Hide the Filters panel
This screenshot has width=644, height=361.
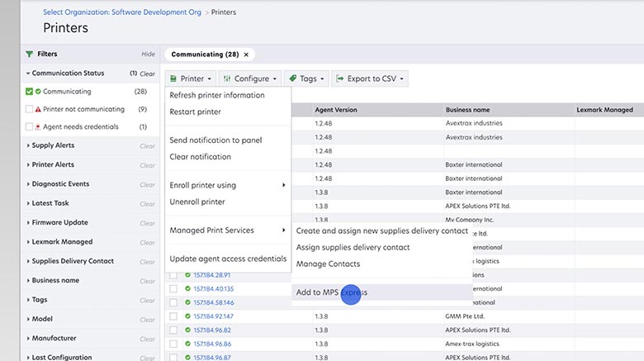tap(148, 54)
